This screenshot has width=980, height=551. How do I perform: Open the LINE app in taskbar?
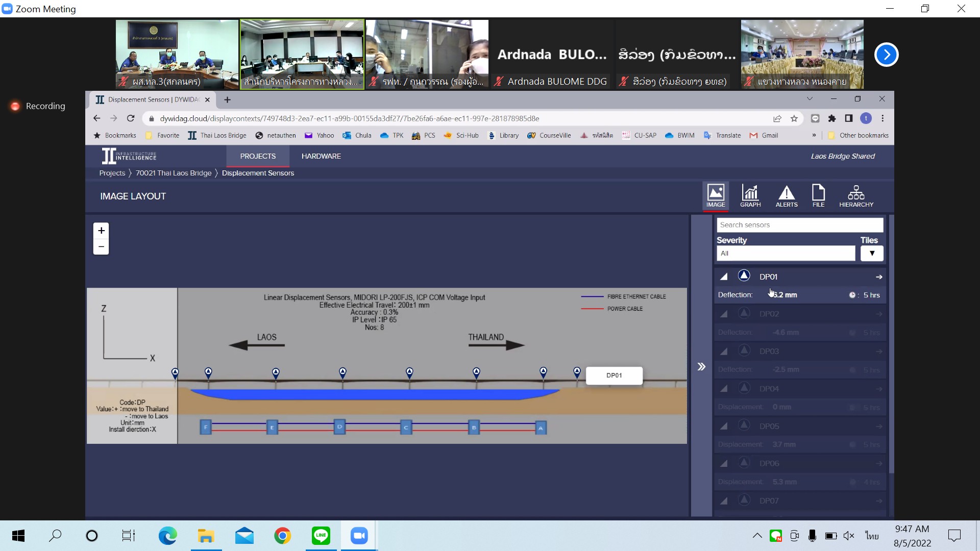[x=321, y=536]
